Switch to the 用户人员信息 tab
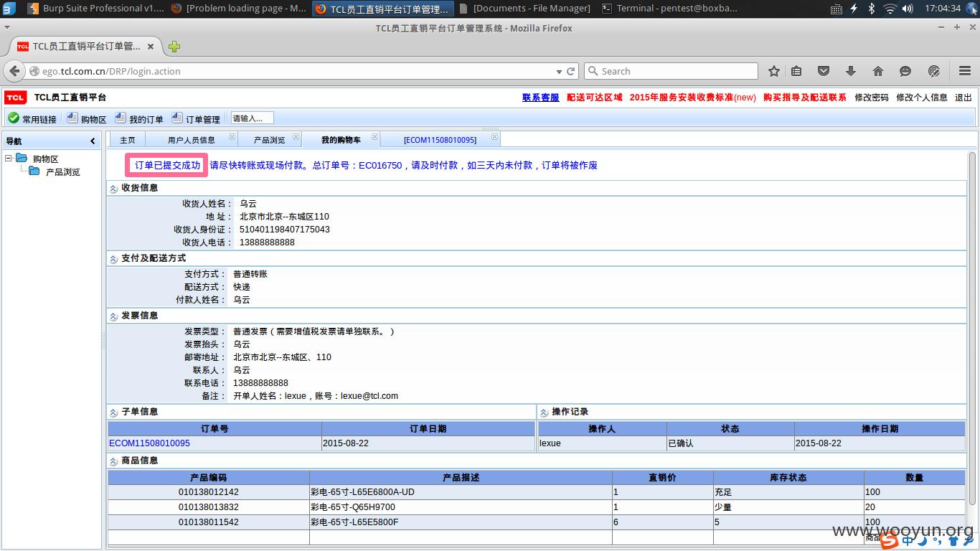Viewport: 980px width, 551px height. [191, 140]
